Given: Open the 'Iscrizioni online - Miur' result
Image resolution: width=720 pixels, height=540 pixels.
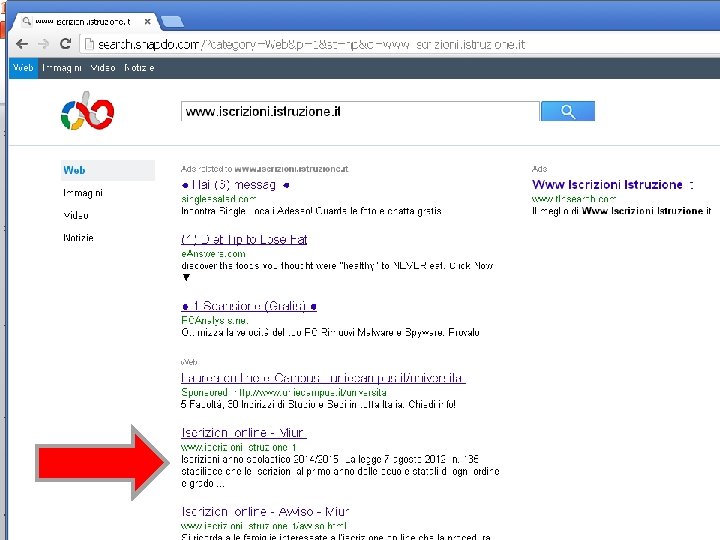Looking at the screenshot, I should [x=244, y=433].
